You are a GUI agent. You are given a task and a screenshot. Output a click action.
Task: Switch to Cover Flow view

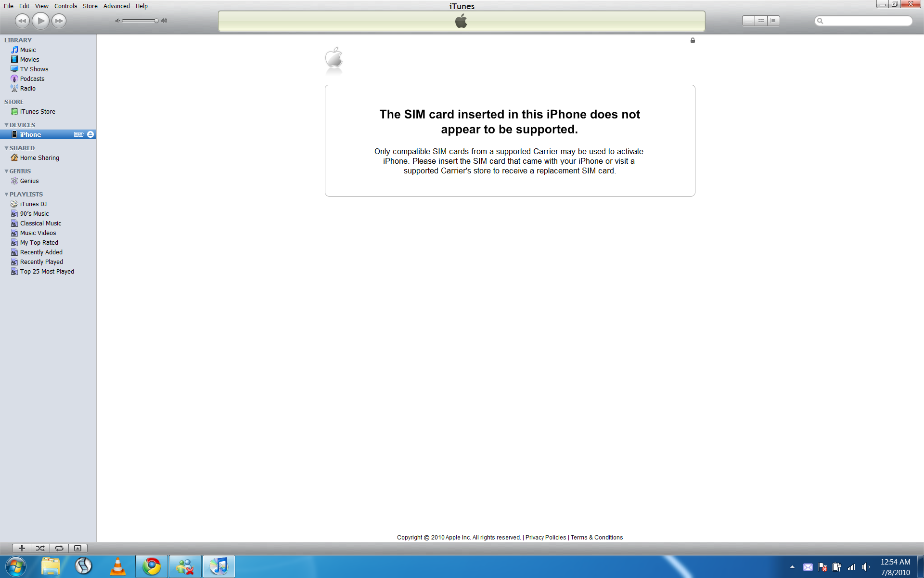773,21
